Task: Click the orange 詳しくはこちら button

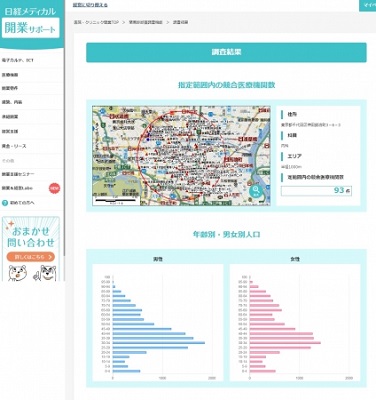Action: pos(31,257)
